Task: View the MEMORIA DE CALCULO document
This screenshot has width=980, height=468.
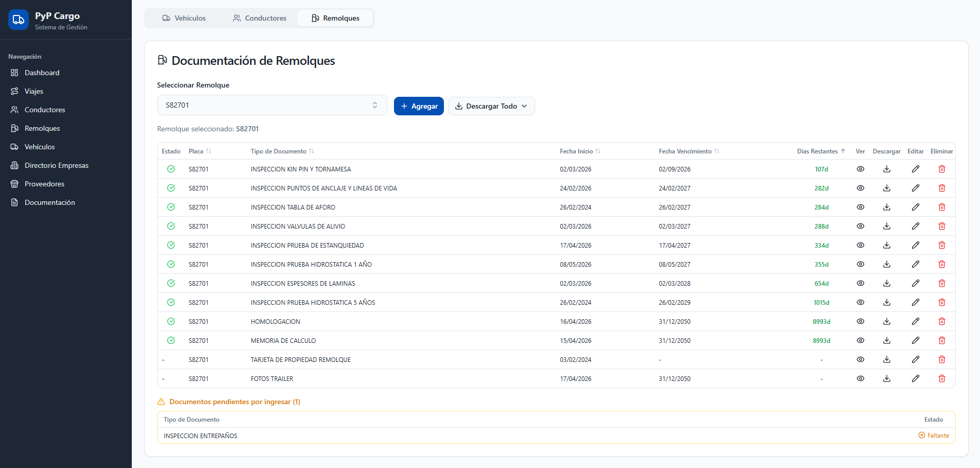Action: [x=860, y=340]
